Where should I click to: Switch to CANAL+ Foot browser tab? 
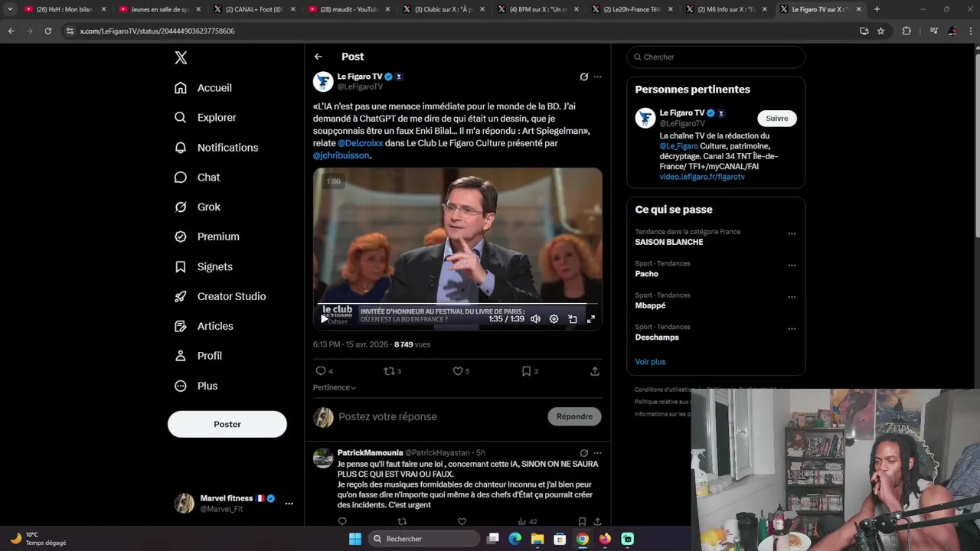(253, 9)
